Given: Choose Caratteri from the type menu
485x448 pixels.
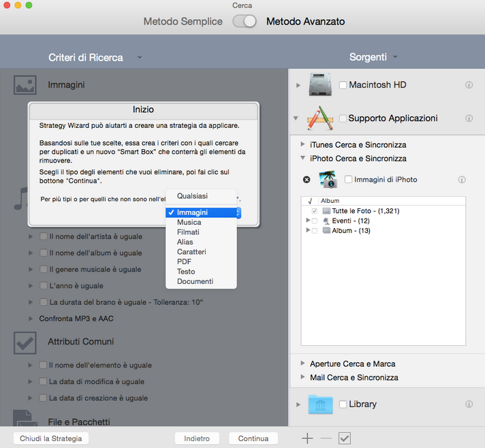Looking at the screenshot, I should (x=202, y=252).
